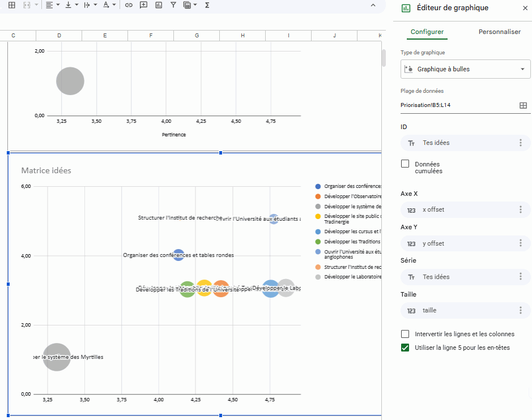This screenshot has width=532, height=420.
Task: Close the Éditeur de graphique panel
Action: pyautogui.click(x=525, y=8)
